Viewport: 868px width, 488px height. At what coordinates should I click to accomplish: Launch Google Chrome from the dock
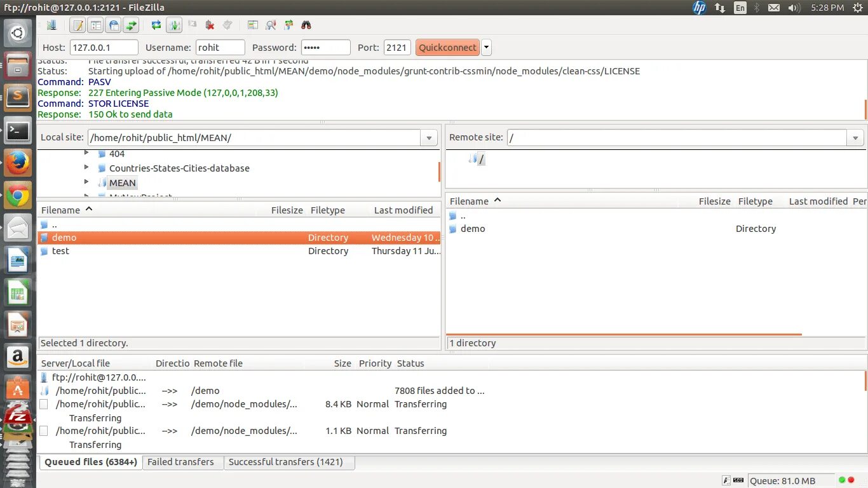(x=18, y=197)
